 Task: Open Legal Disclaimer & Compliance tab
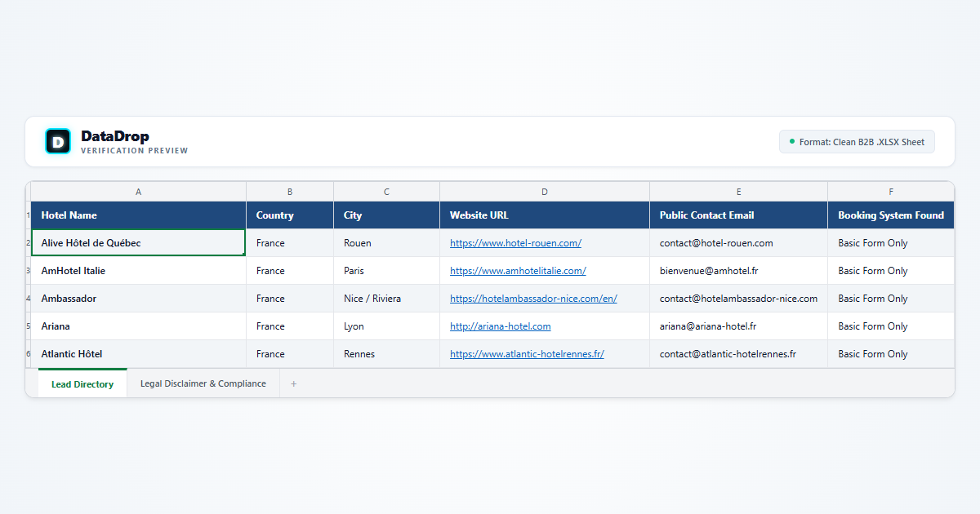coord(203,383)
